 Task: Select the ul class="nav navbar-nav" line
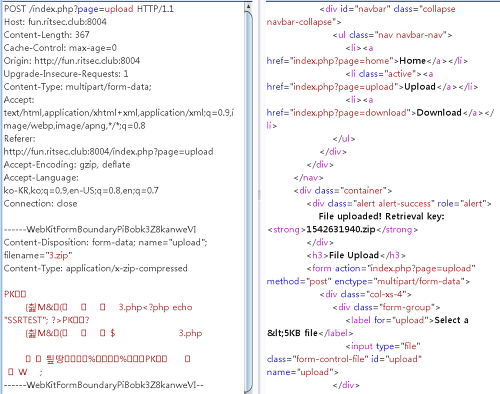tap(392, 35)
